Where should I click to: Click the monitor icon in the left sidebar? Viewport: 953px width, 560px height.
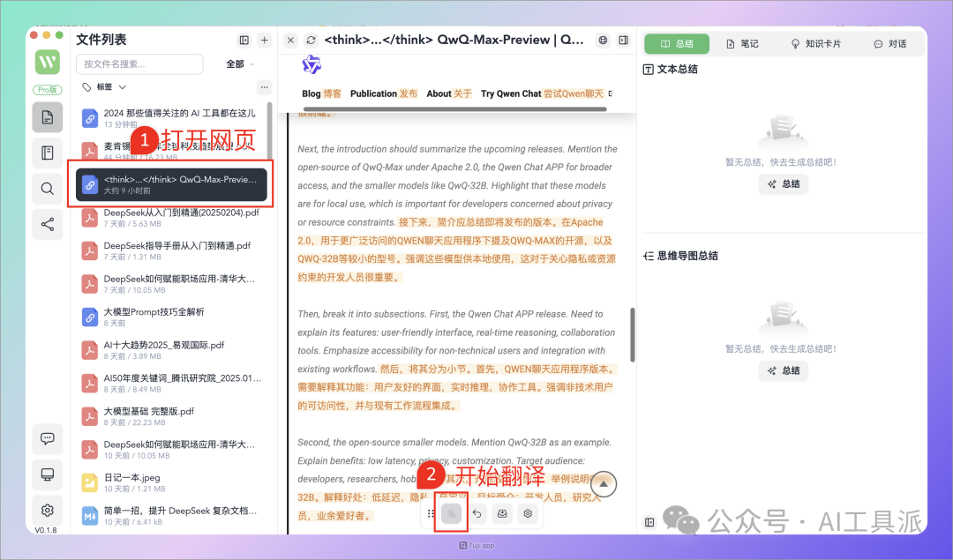48,474
